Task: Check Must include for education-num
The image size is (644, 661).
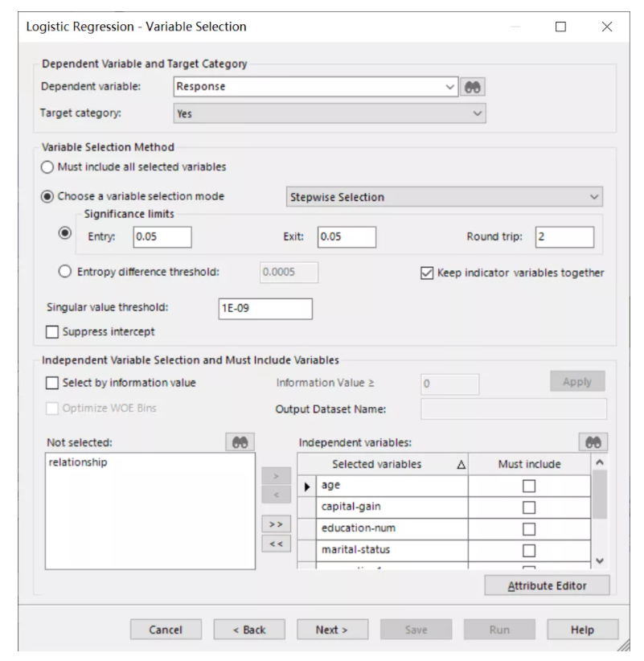Action: pos(529,529)
